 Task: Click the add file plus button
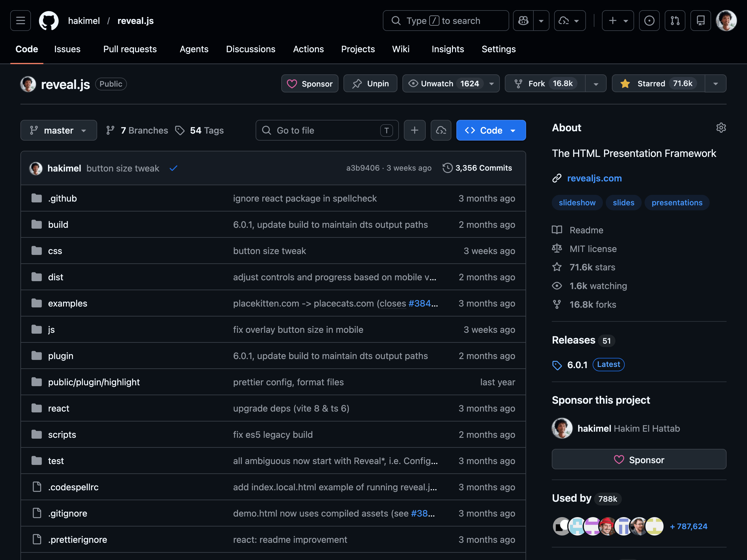click(x=414, y=130)
